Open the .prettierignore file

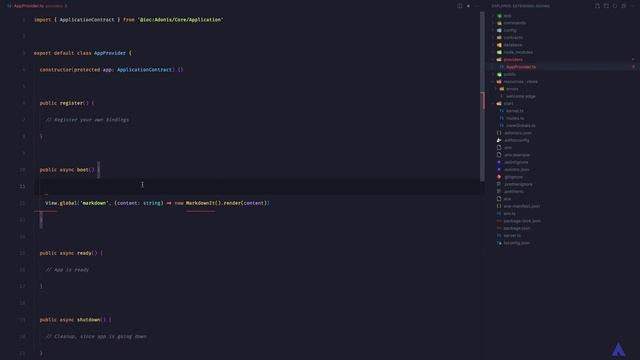pyautogui.click(x=518, y=185)
